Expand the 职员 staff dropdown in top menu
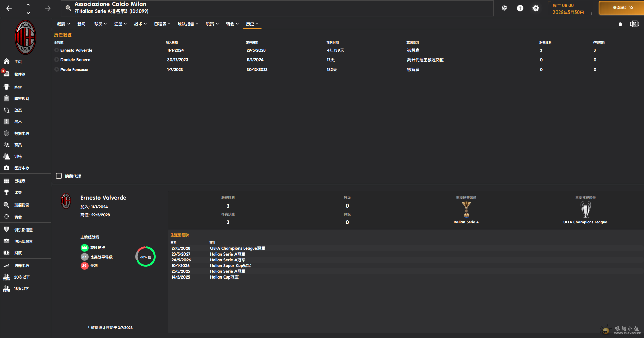Image resolution: width=644 pixels, height=338 pixels. coord(212,24)
